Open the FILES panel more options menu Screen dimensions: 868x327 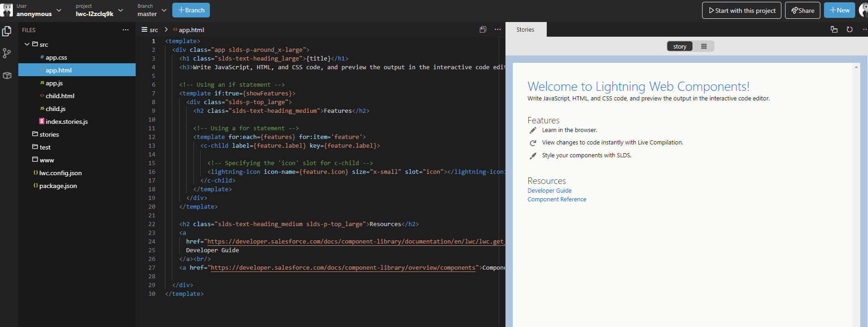[x=126, y=30]
